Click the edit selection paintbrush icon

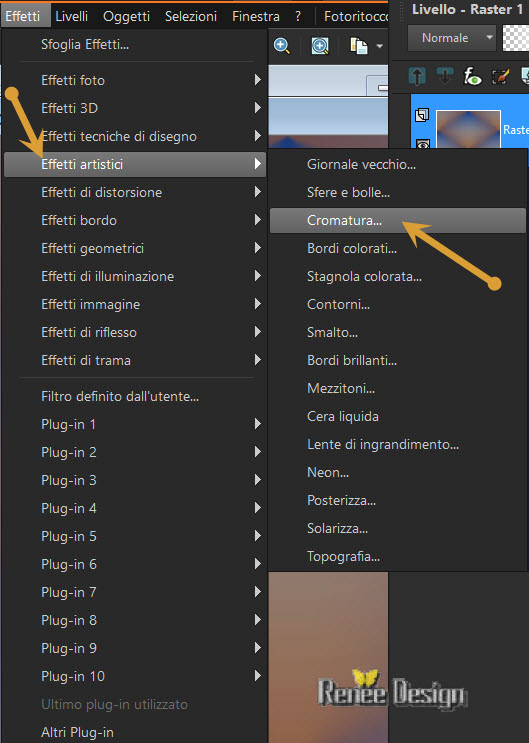click(501, 76)
